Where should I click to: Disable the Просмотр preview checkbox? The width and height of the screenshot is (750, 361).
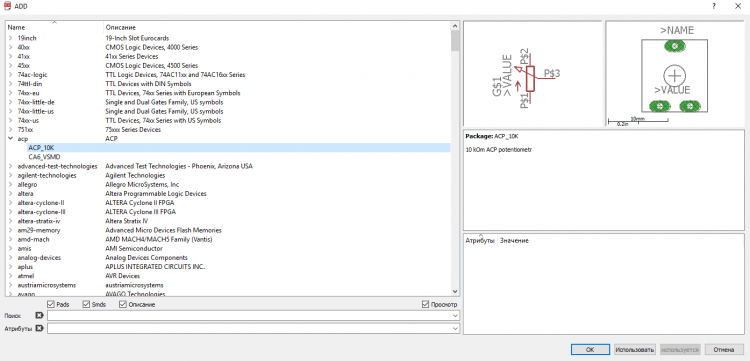tap(425, 304)
